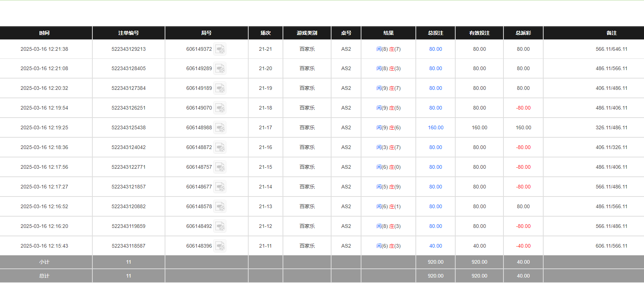
Task: Open video replay icon for round 606149372
Action: tap(220, 49)
